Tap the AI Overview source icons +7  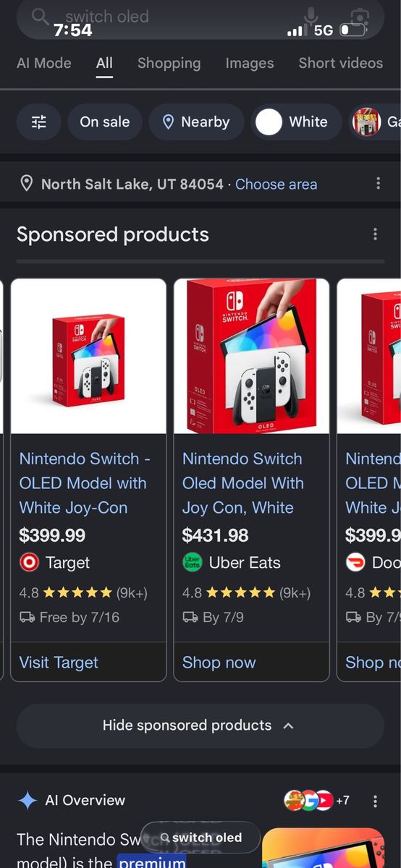(317, 800)
